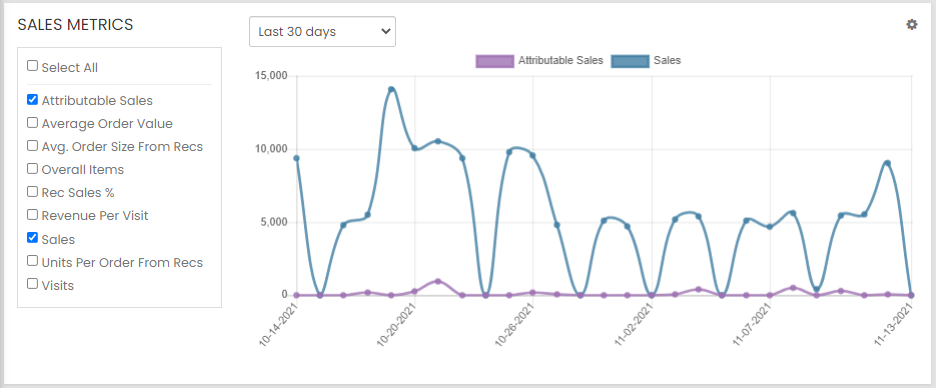Click the blue Sales legend swatch
The height and width of the screenshot is (388, 936).
[630, 61]
